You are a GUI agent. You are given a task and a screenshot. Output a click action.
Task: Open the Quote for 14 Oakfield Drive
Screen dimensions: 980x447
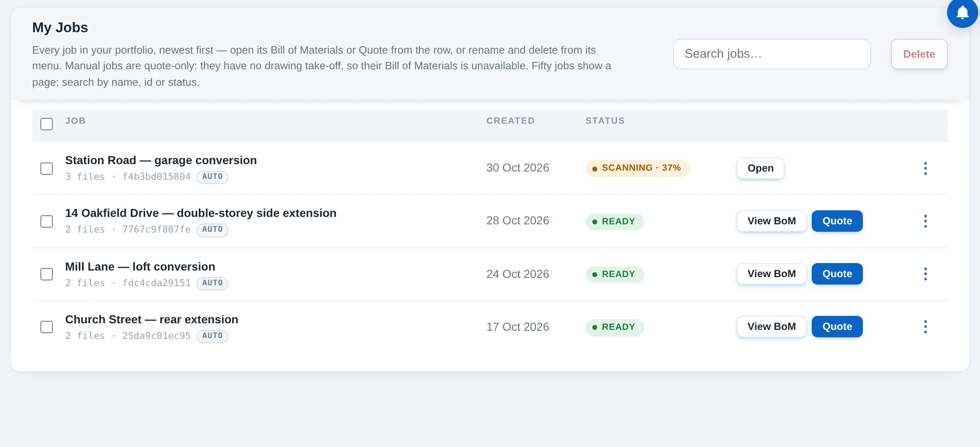(837, 221)
